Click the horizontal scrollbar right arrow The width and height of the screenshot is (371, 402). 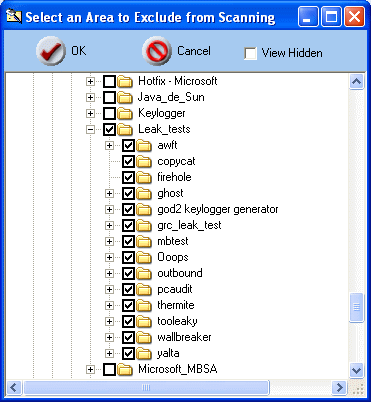click(339, 387)
